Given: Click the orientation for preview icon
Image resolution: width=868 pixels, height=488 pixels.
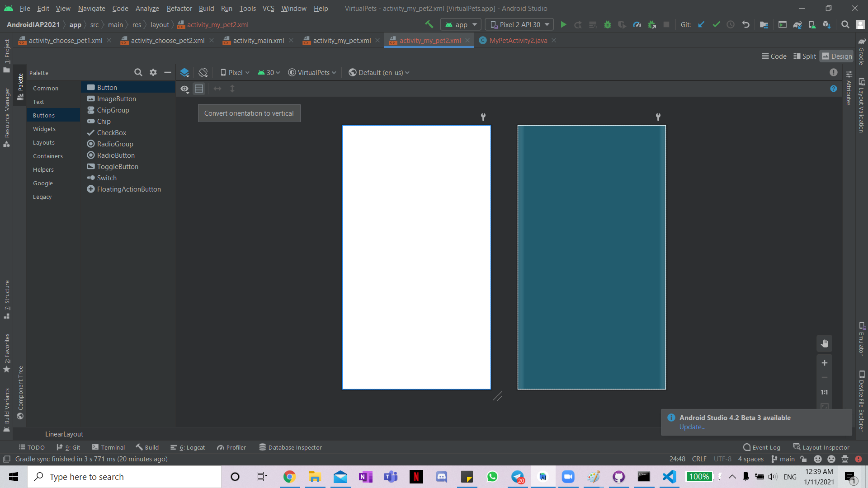Looking at the screenshot, I should point(203,72).
